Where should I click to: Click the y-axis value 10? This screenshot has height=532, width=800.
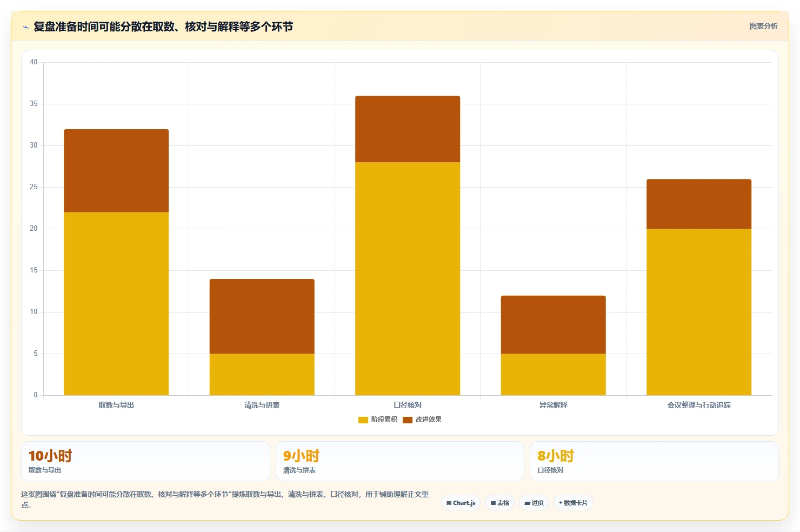point(34,312)
